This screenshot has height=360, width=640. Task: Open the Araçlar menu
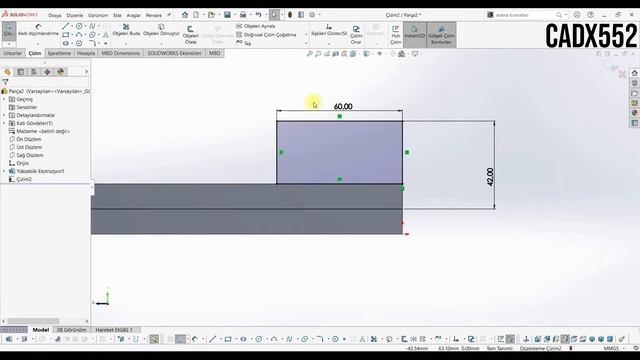pos(133,15)
